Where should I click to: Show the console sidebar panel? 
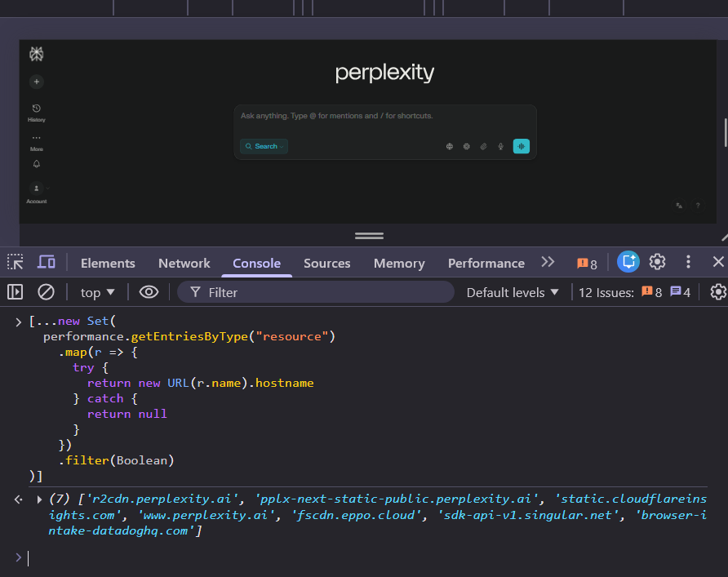pos(16,292)
